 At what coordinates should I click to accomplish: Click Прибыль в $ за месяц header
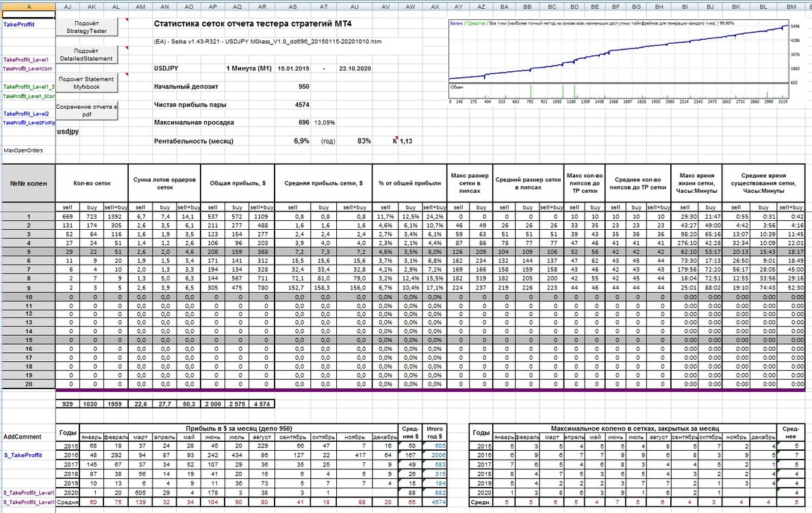[x=239, y=428]
